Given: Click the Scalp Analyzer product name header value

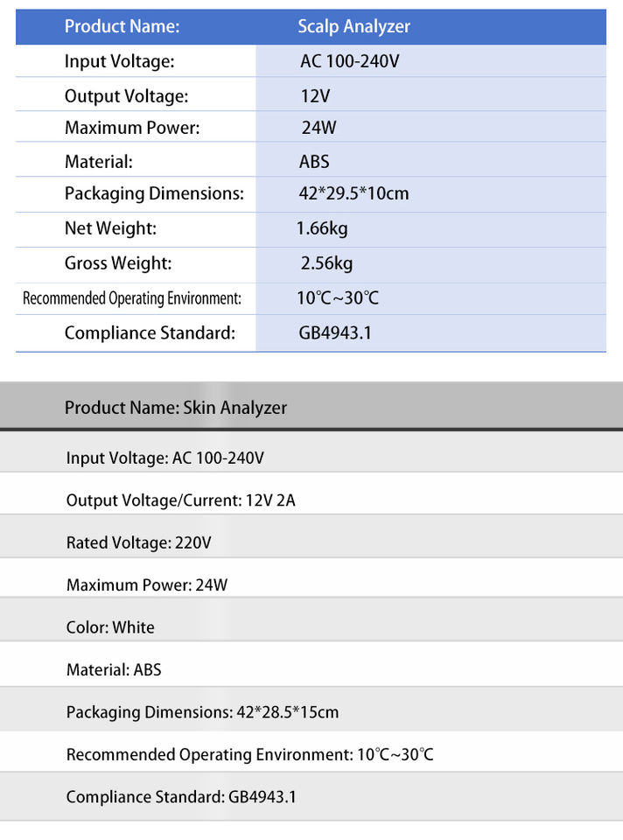Looking at the screenshot, I should pos(353,26).
